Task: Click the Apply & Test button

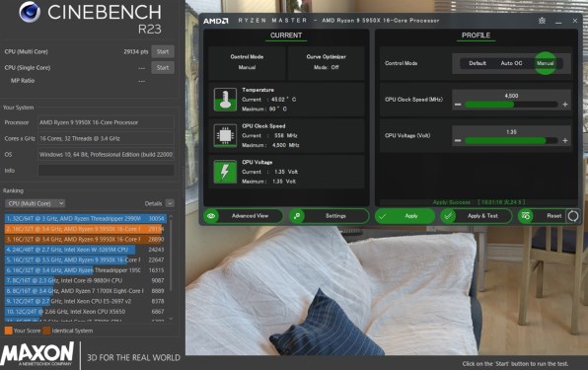Action: pyautogui.click(x=476, y=216)
